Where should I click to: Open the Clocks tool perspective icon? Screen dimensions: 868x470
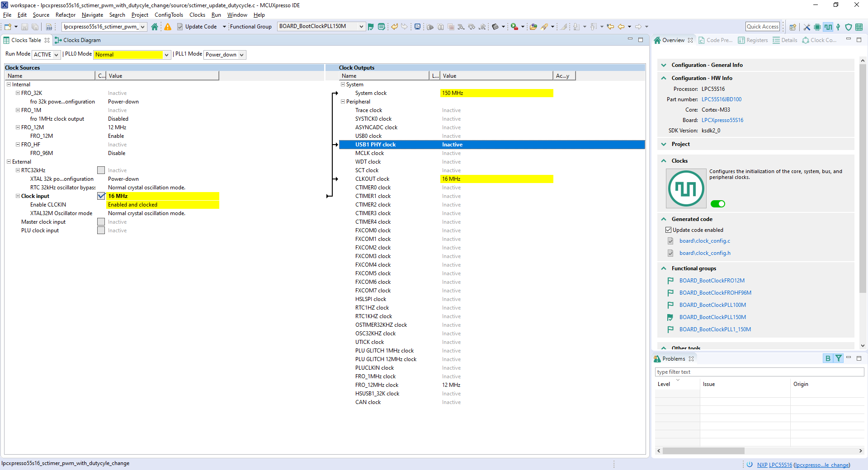(x=828, y=27)
